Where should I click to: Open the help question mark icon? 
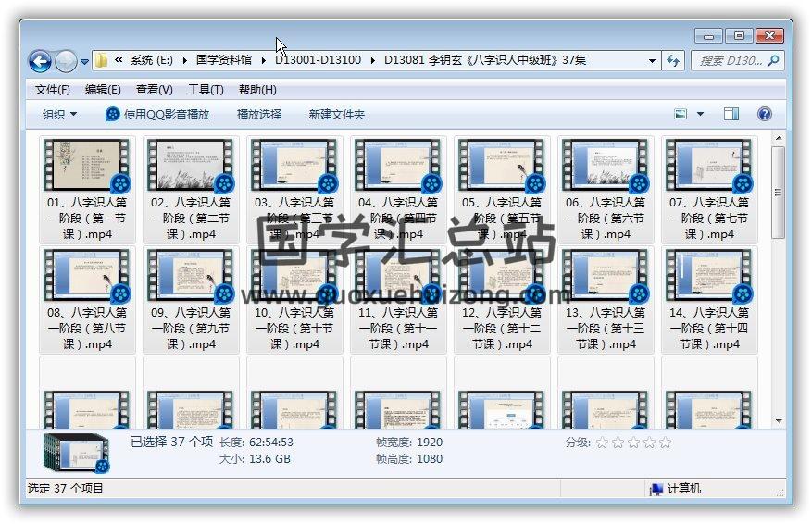coord(765,114)
